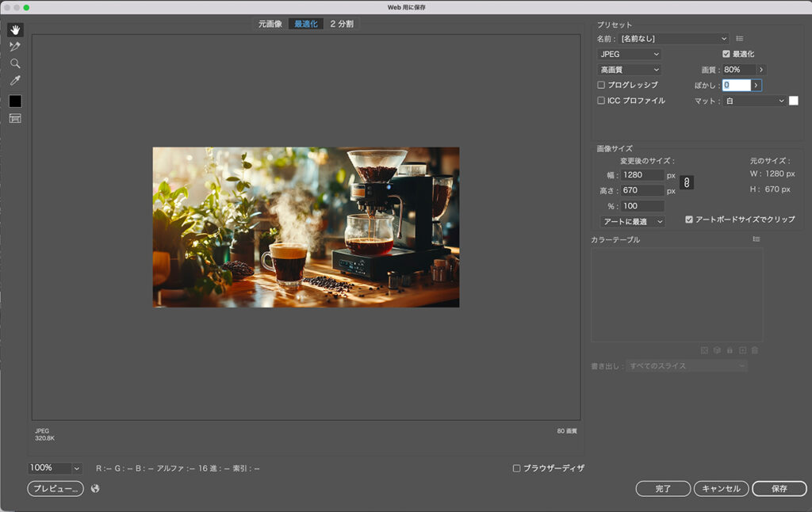Screen dimensions: 812x512
Task: Toggle the width-height constrain link icon
Action: [x=686, y=182]
